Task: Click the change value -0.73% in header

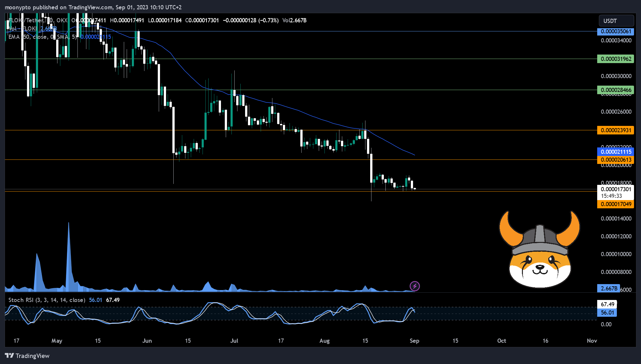Action: [x=268, y=21]
